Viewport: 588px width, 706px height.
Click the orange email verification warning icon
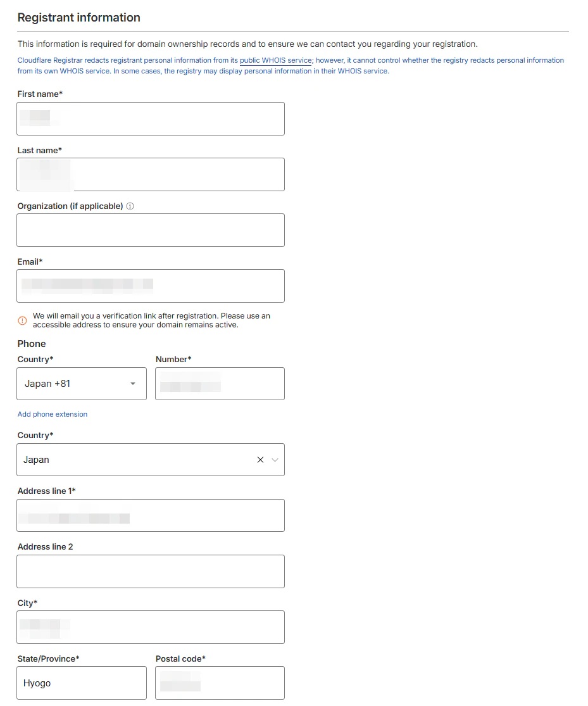coord(23,320)
